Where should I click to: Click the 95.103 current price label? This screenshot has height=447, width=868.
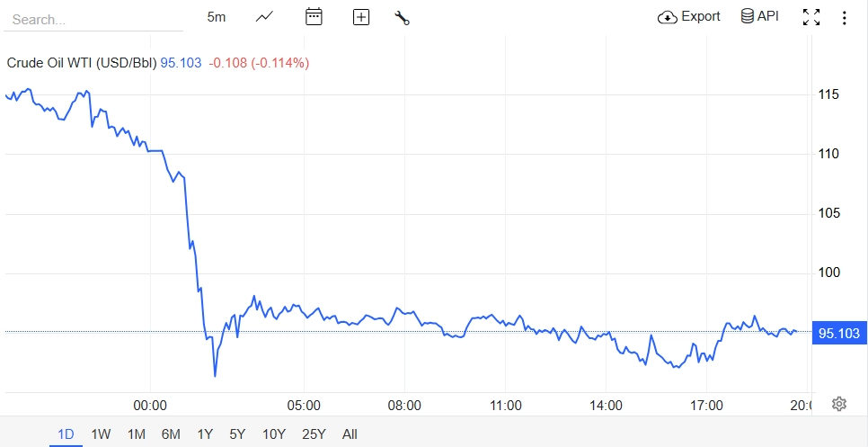click(x=839, y=334)
